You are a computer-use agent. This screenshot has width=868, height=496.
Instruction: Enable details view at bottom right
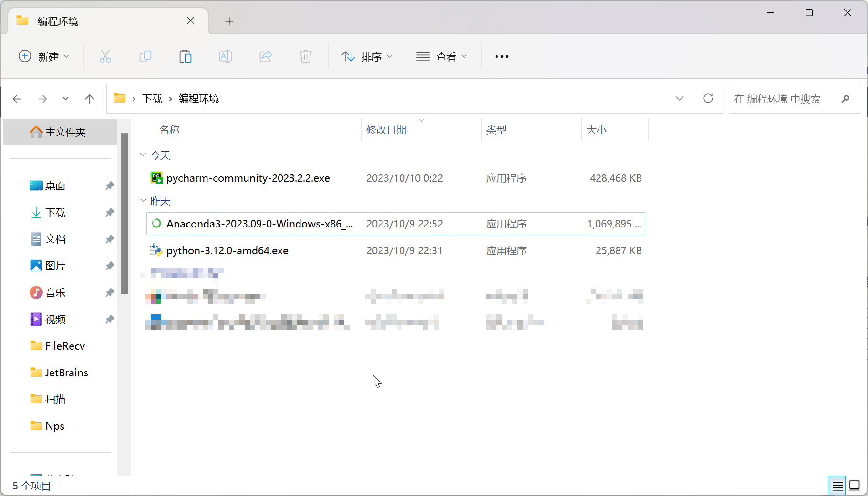(x=837, y=485)
